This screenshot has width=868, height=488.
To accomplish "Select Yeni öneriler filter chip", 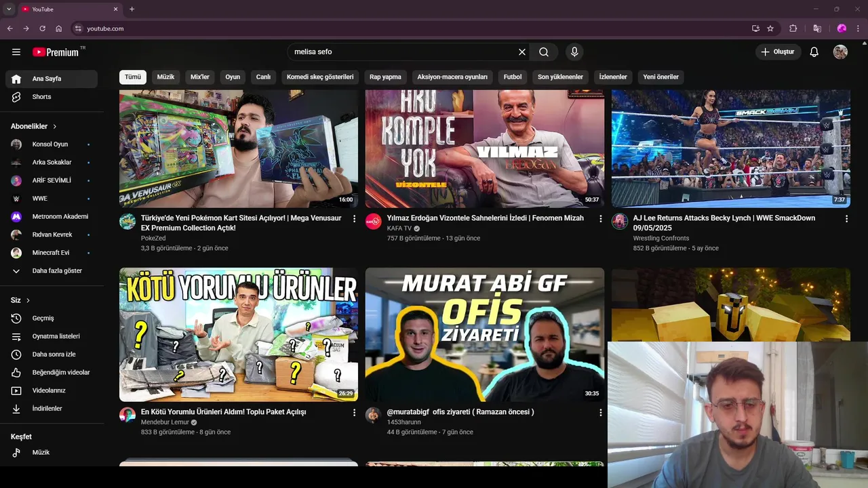I will coord(660,77).
